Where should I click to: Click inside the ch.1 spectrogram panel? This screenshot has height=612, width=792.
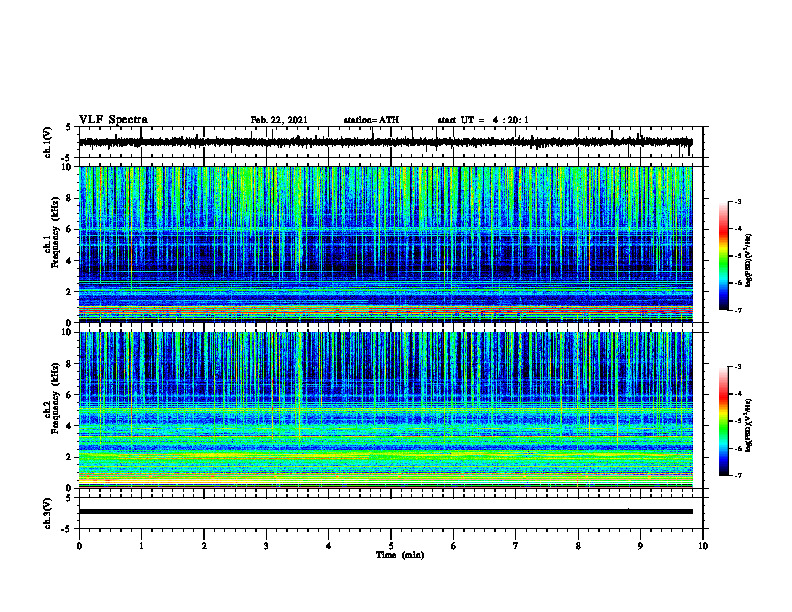pos(385,244)
